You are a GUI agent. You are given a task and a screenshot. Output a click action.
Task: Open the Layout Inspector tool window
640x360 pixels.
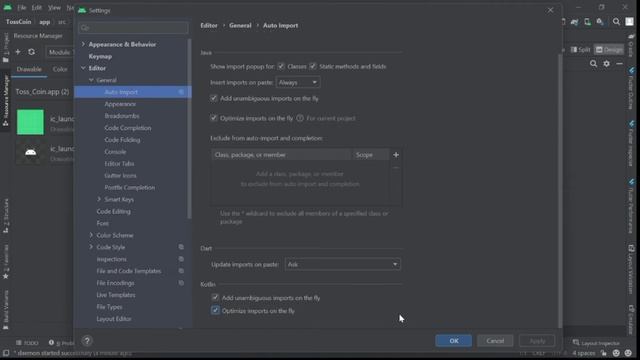point(596,343)
